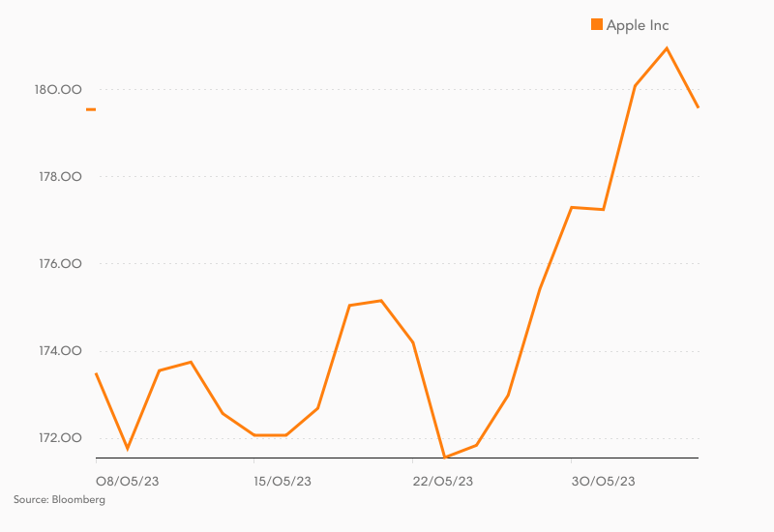Select the first data point at line's left start

click(x=96, y=373)
